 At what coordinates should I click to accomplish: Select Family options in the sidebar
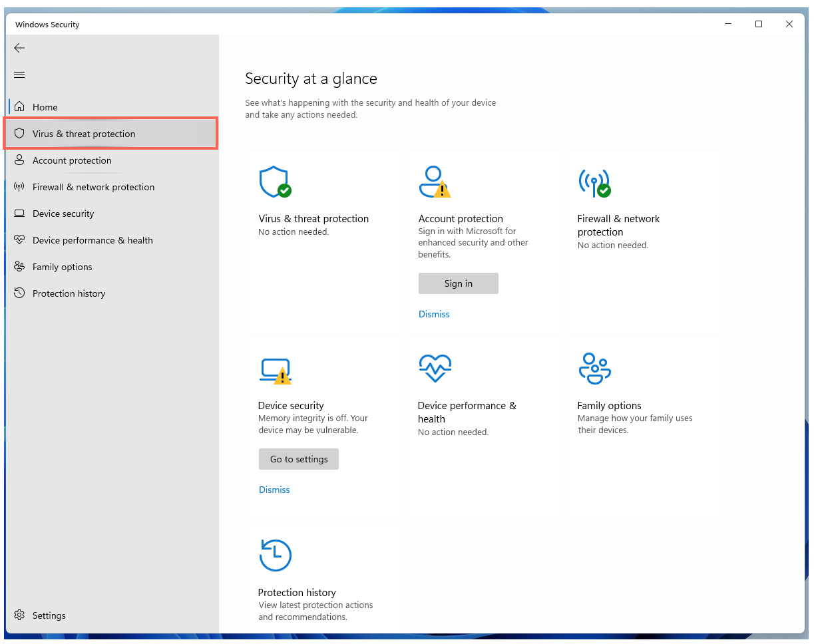111,266
